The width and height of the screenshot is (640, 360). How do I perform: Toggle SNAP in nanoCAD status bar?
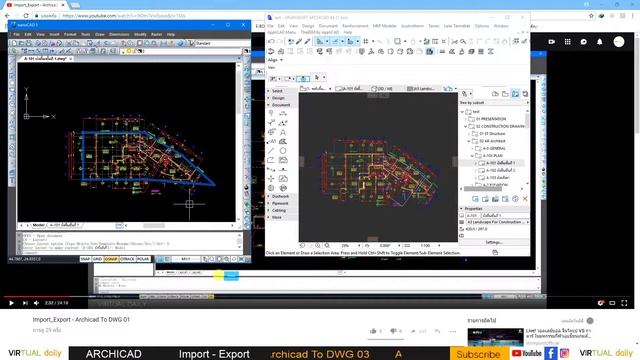tap(85, 259)
